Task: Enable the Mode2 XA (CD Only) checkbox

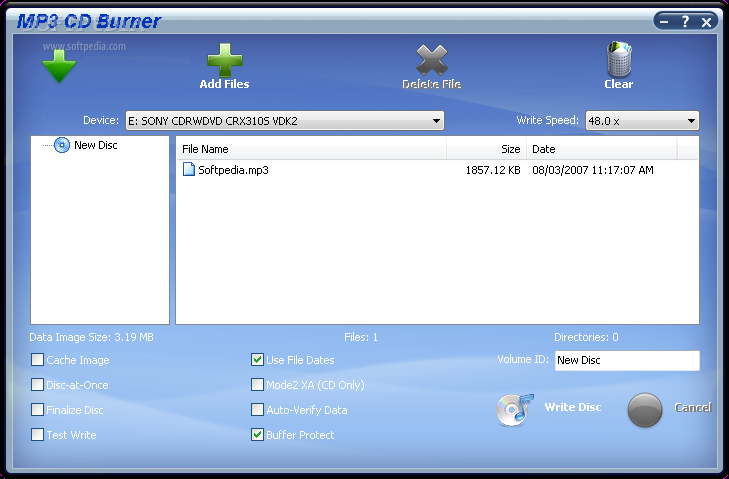Action: pos(257,385)
